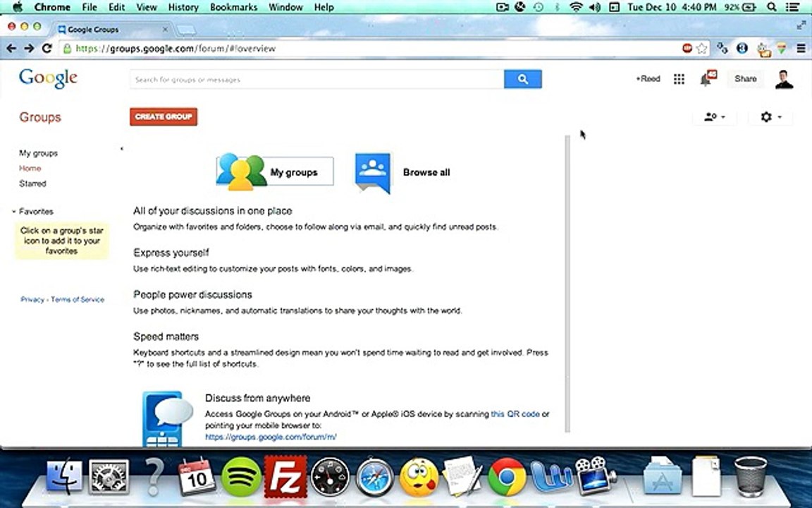
Task: Click the page vertical scrollbar
Action: click(x=567, y=283)
